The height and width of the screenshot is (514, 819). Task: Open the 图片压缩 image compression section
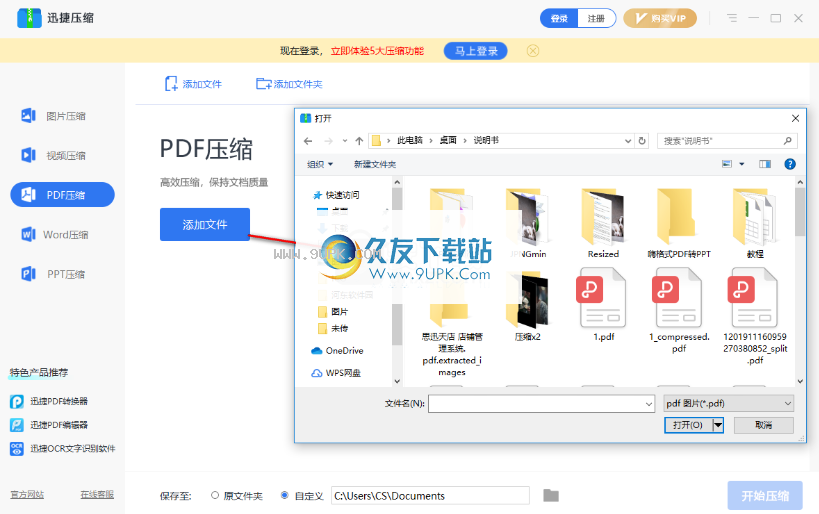coord(53,116)
